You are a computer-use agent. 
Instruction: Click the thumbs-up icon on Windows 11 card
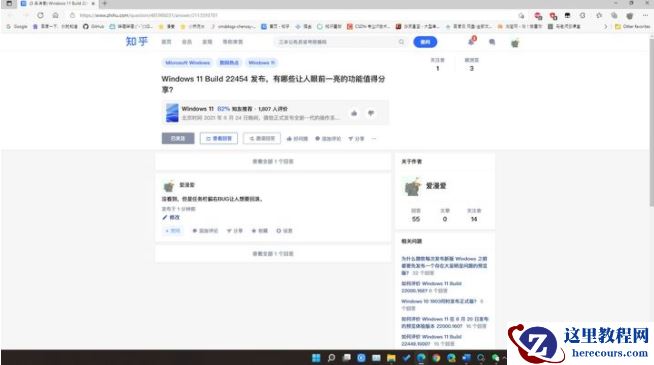pyautogui.click(x=354, y=113)
